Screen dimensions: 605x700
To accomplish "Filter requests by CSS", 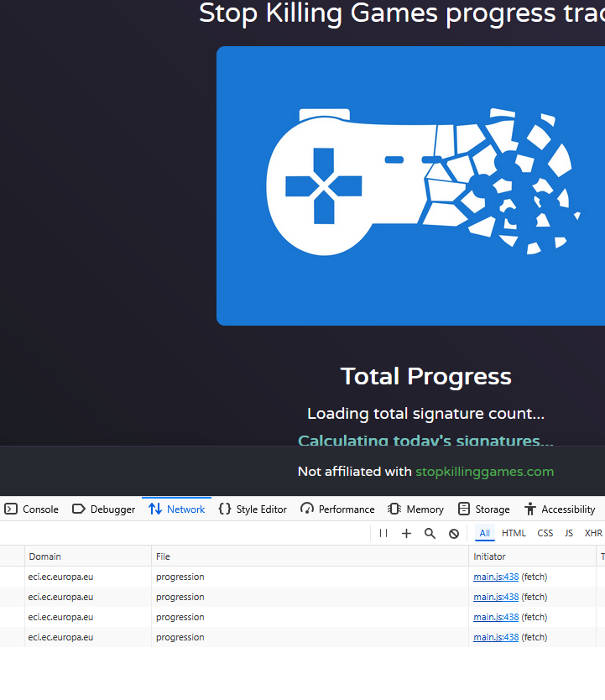I will pos(545,533).
